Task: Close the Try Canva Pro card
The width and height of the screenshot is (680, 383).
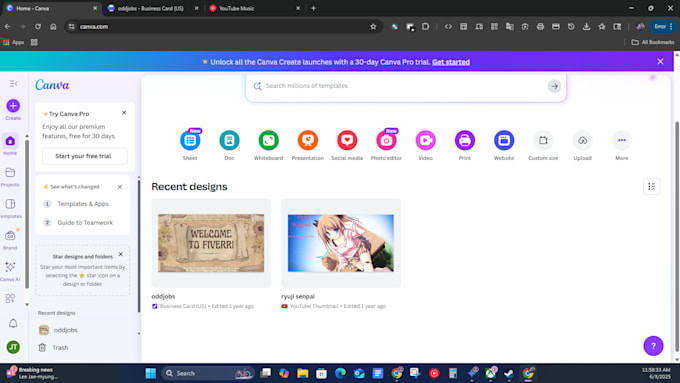Action: [124, 113]
